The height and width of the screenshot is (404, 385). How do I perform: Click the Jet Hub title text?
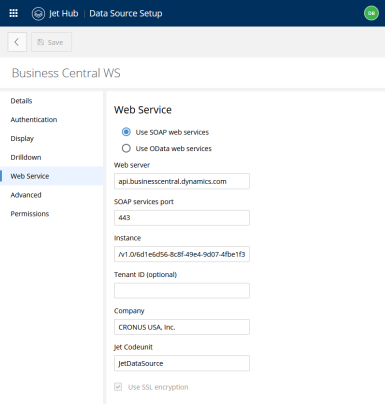[x=63, y=14]
